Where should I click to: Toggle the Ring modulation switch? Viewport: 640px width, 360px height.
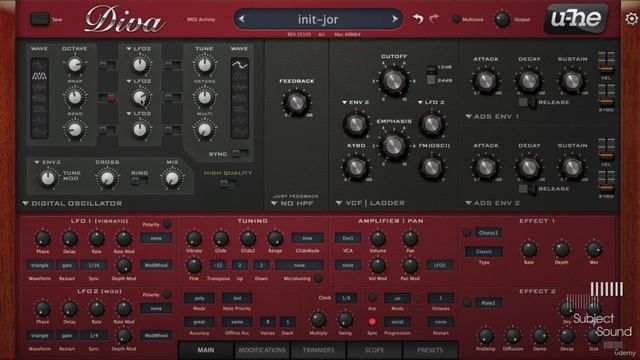point(139,180)
